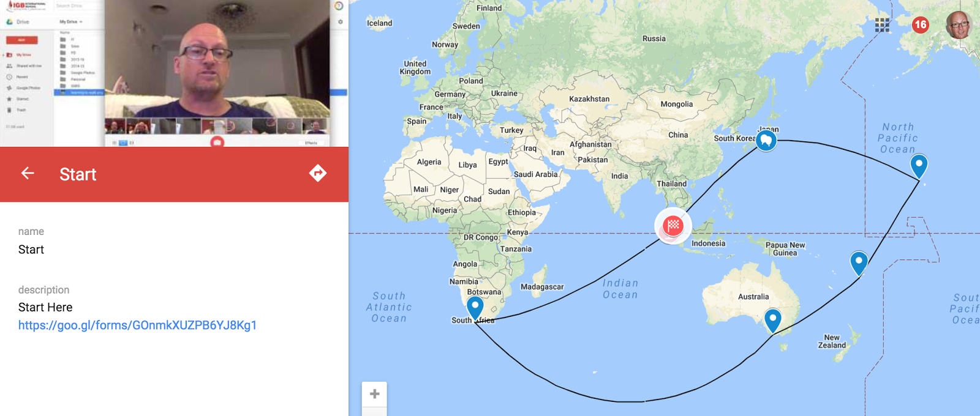The image size is (980, 416).
Task: Open the Google apps grid icon
Action: (x=882, y=25)
